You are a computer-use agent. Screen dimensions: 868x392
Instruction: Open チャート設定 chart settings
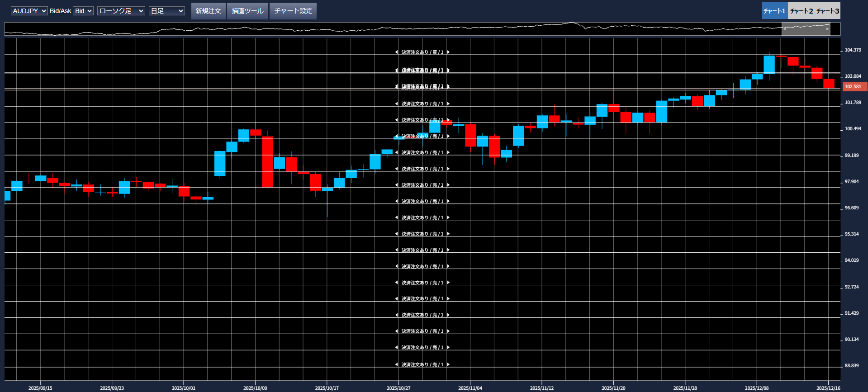293,11
